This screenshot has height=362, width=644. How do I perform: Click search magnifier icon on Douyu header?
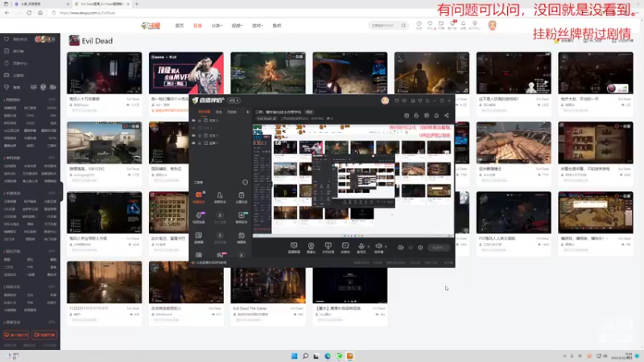tap(404, 26)
